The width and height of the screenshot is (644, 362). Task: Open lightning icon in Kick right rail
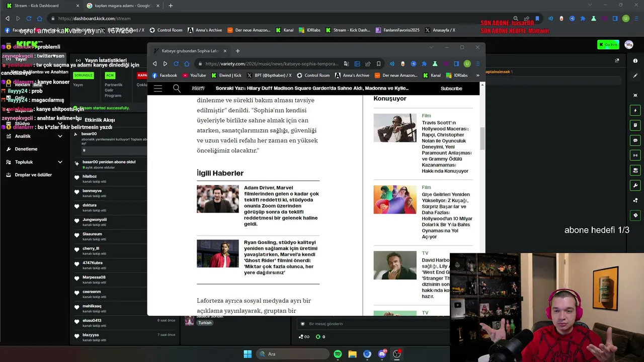tap(635, 110)
